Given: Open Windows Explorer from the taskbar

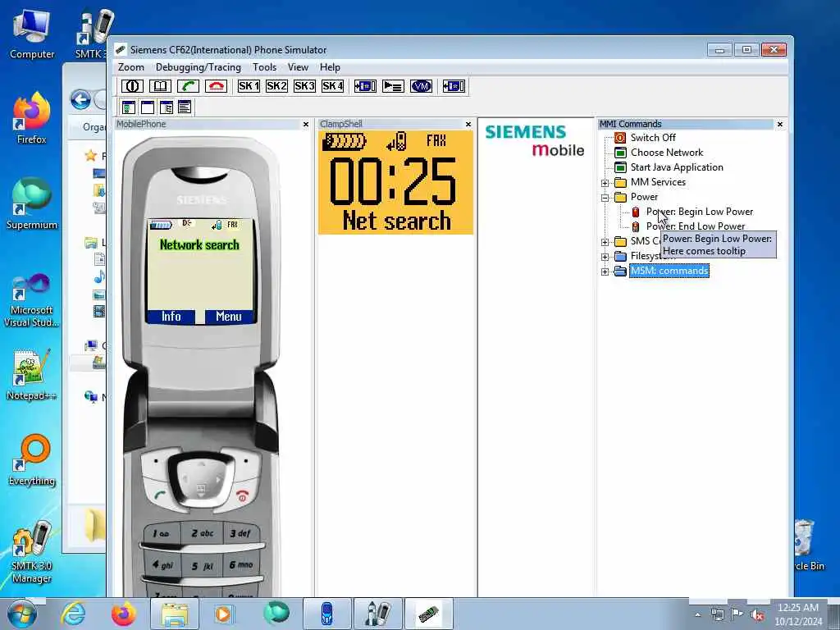Looking at the screenshot, I should (x=175, y=614).
